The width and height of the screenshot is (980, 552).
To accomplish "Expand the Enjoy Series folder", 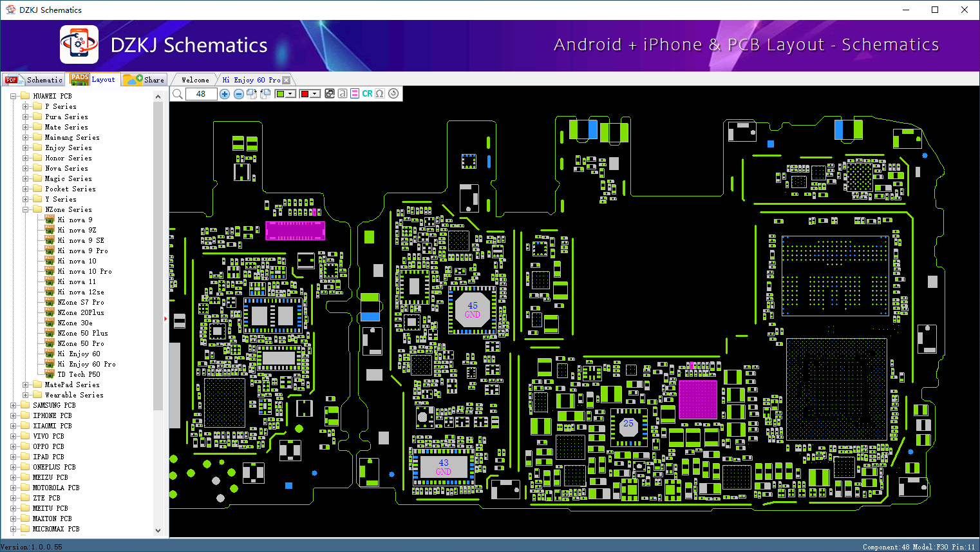I will click(x=26, y=148).
